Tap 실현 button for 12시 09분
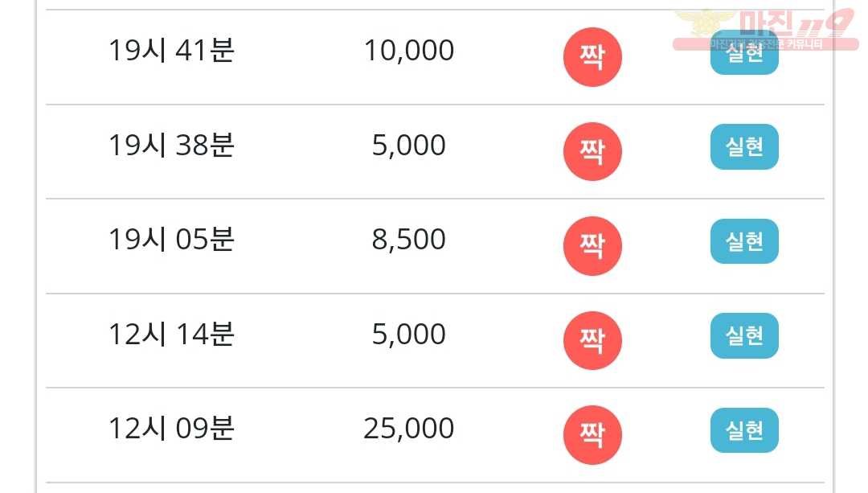The height and width of the screenshot is (493, 868). (x=744, y=430)
